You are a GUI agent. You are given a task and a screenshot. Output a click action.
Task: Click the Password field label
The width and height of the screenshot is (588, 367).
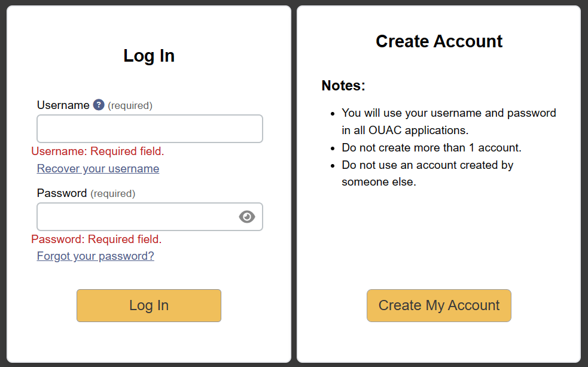click(62, 193)
